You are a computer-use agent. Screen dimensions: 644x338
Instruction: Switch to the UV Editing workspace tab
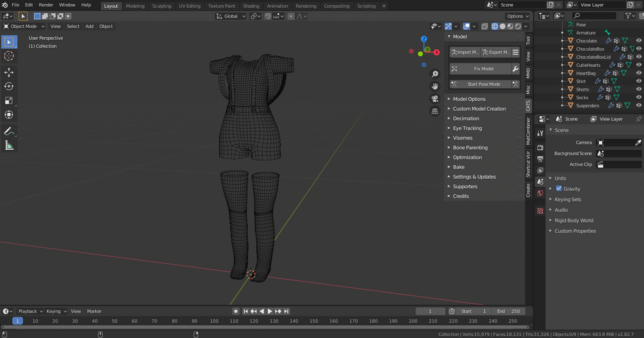189,6
